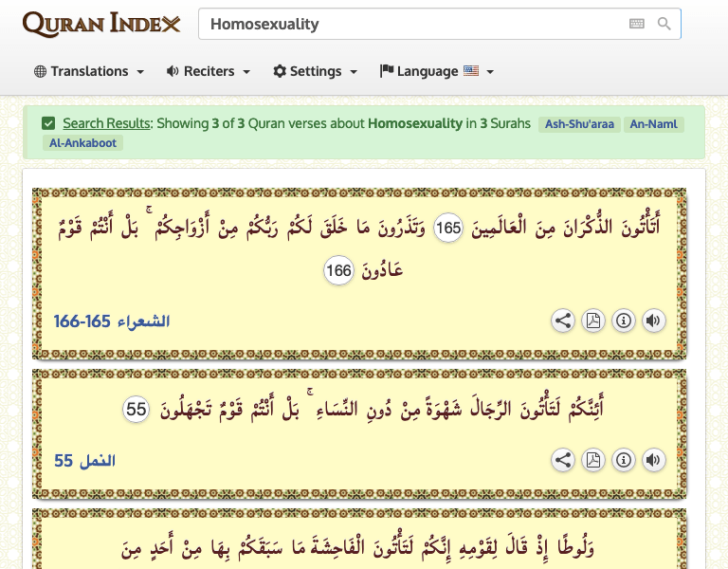This screenshot has height=569, width=728.
Task: View info for An-Naml verse 55
Action: [x=624, y=461]
